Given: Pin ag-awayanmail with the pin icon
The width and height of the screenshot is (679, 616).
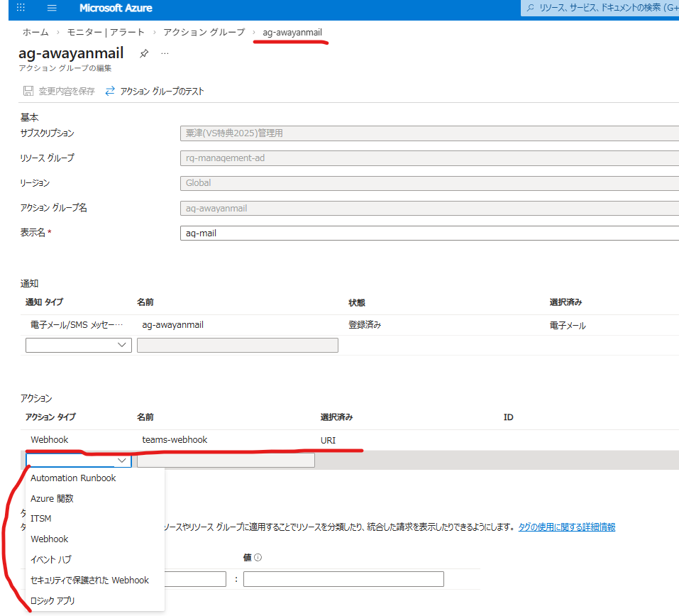Looking at the screenshot, I should [144, 53].
